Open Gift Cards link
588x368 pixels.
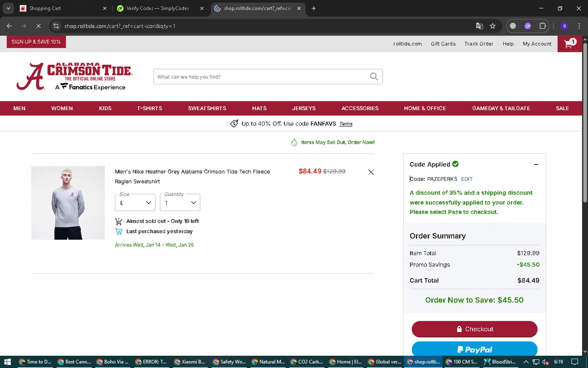(443, 44)
